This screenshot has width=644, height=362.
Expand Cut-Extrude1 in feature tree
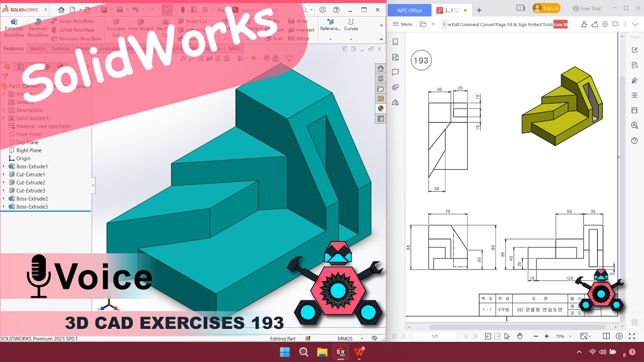[4, 174]
